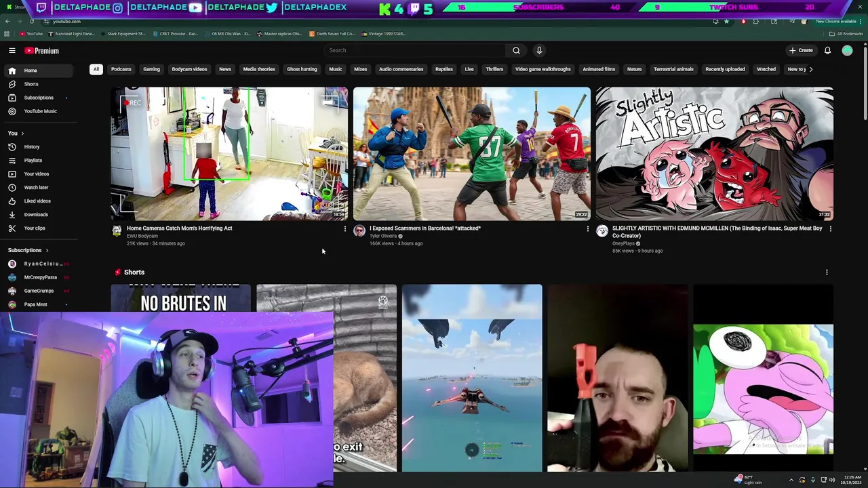The width and height of the screenshot is (868, 488).
Task: Open the pink cartoon Short thumbnail
Action: 764,378
